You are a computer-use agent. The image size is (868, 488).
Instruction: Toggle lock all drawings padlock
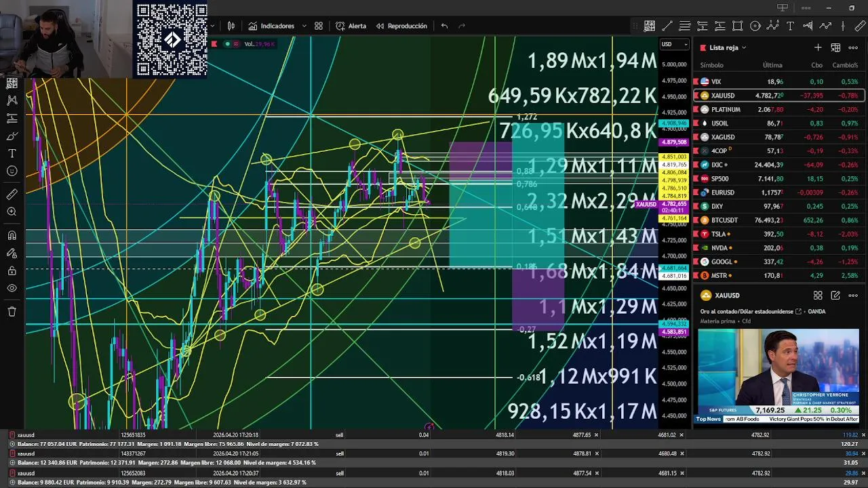[12, 270]
